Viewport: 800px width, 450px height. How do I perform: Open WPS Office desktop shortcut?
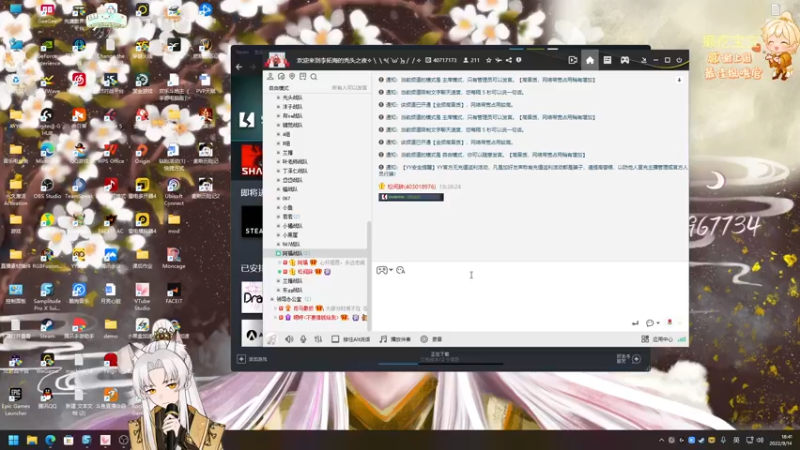pyautogui.click(x=111, y=154)
